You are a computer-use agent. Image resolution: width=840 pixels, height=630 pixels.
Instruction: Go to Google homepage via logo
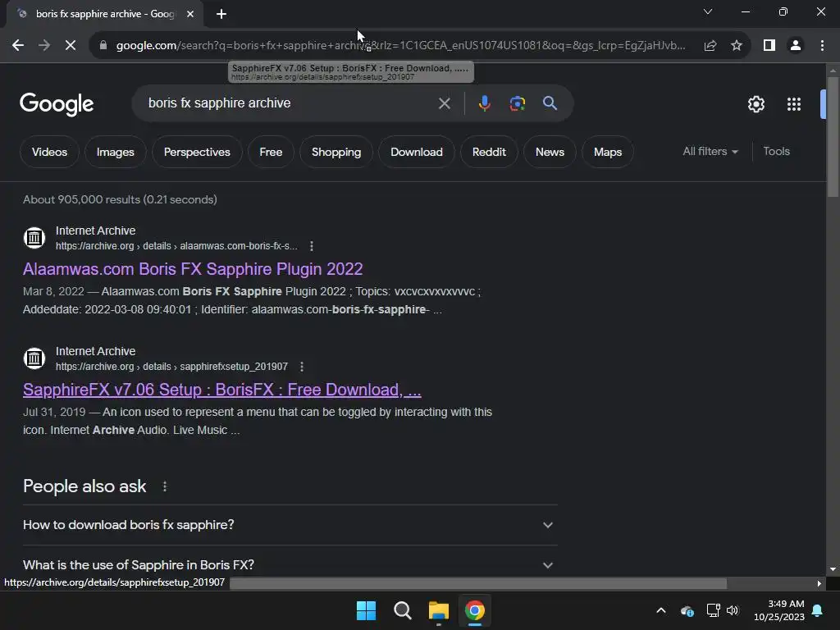pos(57,104)
